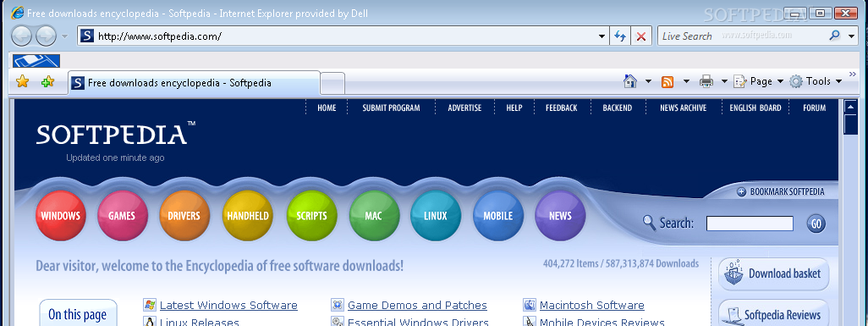Open the recent pages dropdown arrow
The width and height of the screenshot is (868, 326).
point(64,36)
